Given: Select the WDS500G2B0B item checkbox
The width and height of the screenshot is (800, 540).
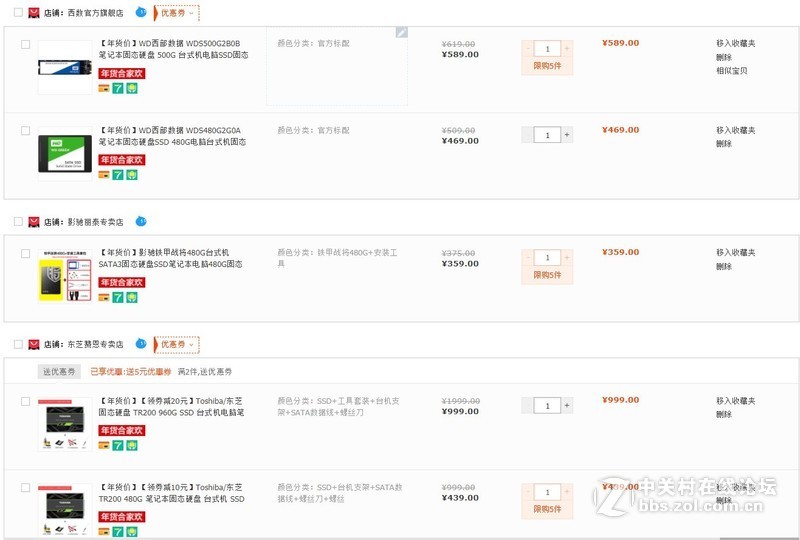Looking at the screenshot, I should pyautogui.click(x=26, y=44).
